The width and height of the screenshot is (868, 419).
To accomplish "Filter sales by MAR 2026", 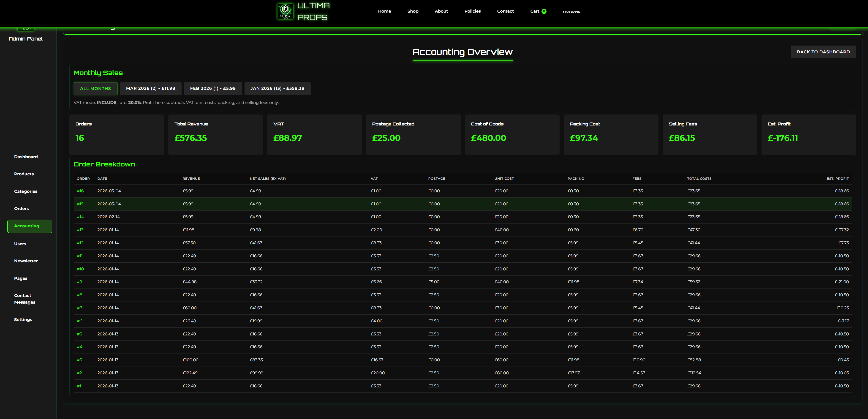I will coord(150,89).
